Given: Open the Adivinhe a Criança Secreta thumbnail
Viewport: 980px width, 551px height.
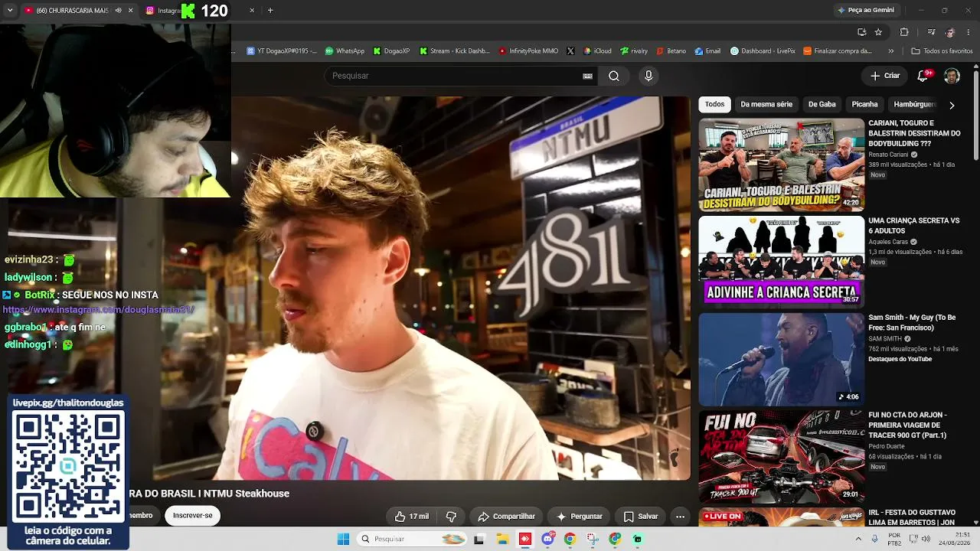Looking at the screenshot, I should [x=781, y=262].
